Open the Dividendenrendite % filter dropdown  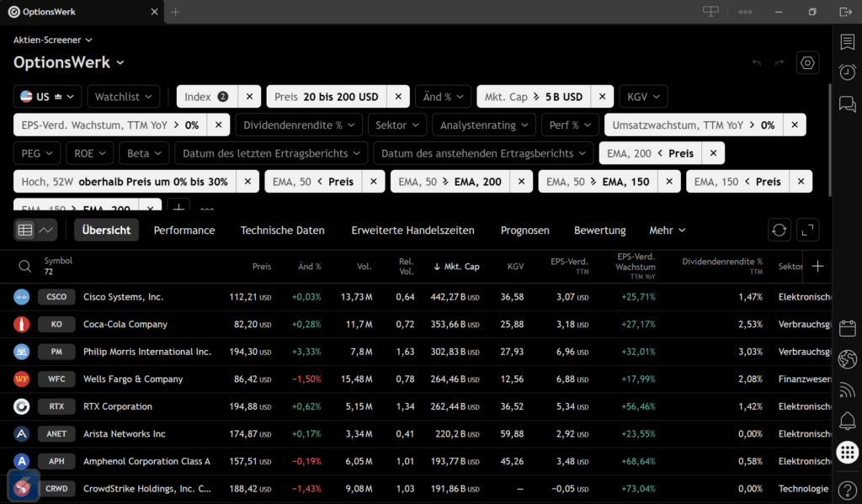point(299,125)
